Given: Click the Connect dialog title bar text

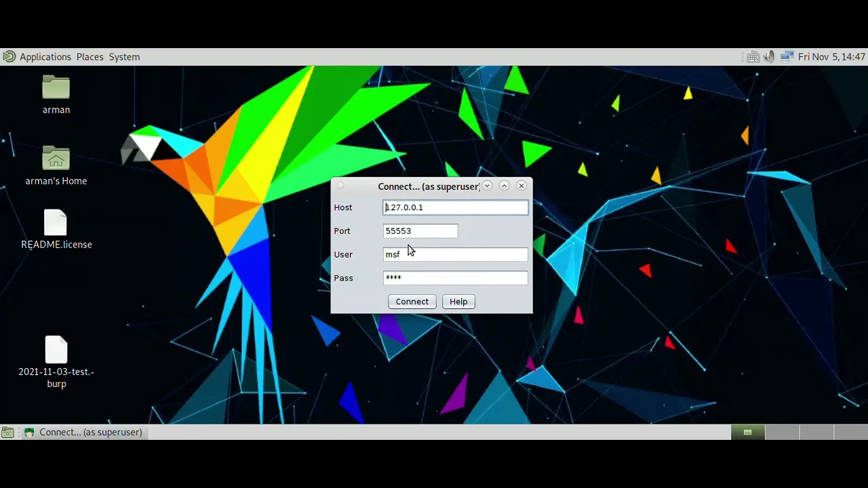Looking at the screenshot, I should [429, 186].
